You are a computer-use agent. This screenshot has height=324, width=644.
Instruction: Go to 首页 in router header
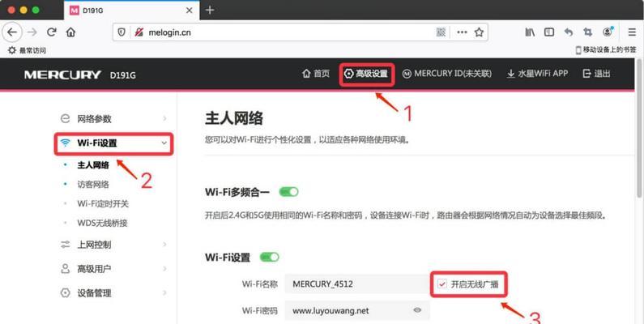[x=316, y=74]
